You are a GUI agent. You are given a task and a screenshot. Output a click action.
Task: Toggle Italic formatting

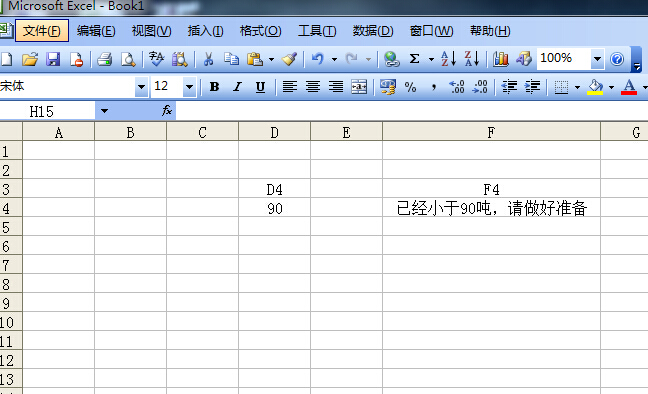point(237,87)
